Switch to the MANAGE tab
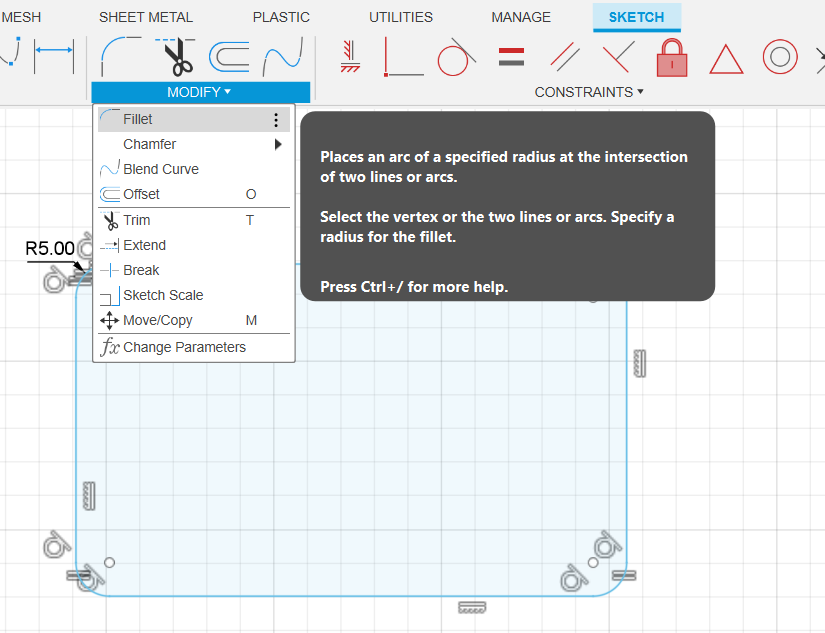825x633 pixels. coord(521,17)
